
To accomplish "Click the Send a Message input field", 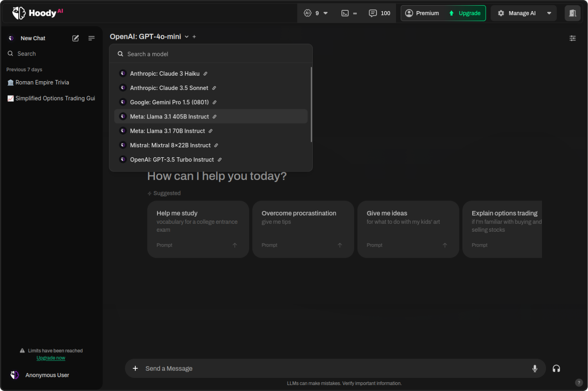I will pyautogui.click(x=335, y=368).
